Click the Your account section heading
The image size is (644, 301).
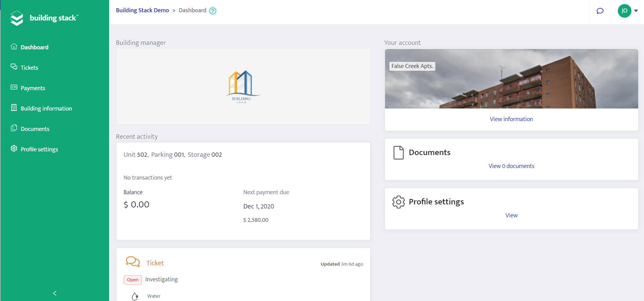coord(403,43)
